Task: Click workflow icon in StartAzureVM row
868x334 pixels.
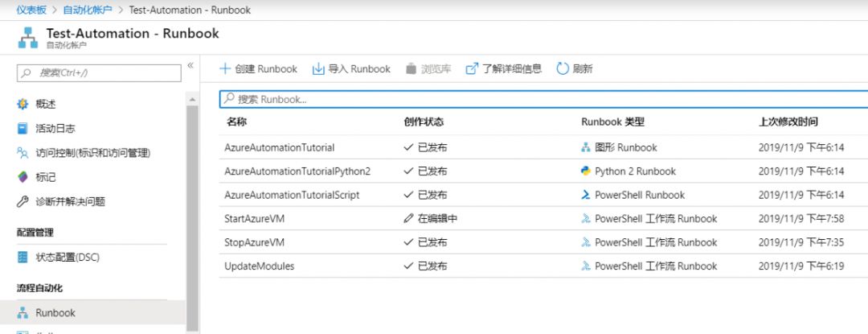Action: click(586, 219)
